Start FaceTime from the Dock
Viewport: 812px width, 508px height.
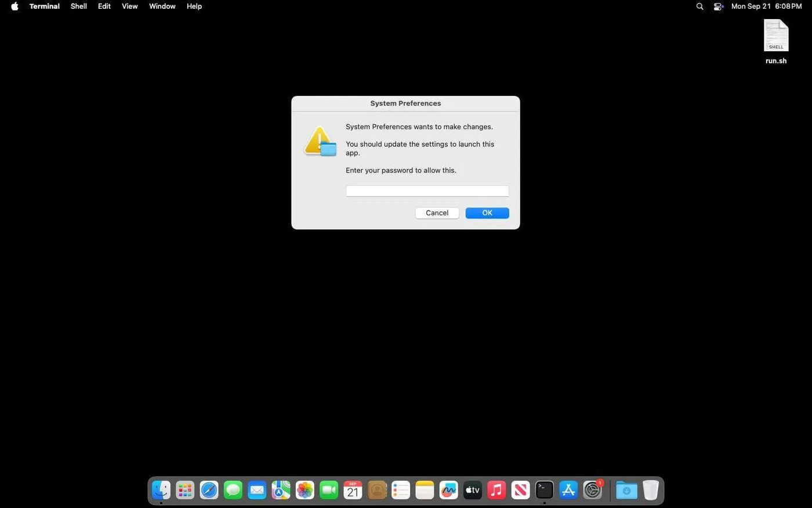(329, 491)
